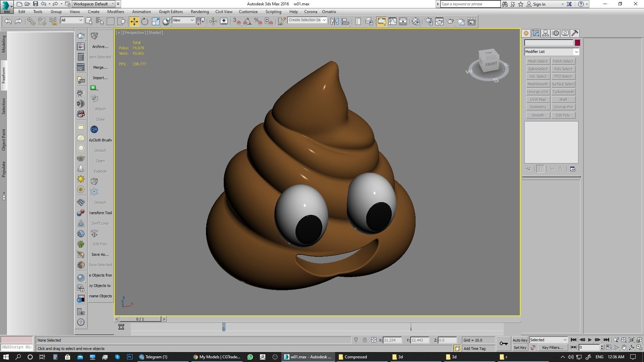Click the Rectangular Selection Region icon
644x362 pixels.
[x=110, y=21]
